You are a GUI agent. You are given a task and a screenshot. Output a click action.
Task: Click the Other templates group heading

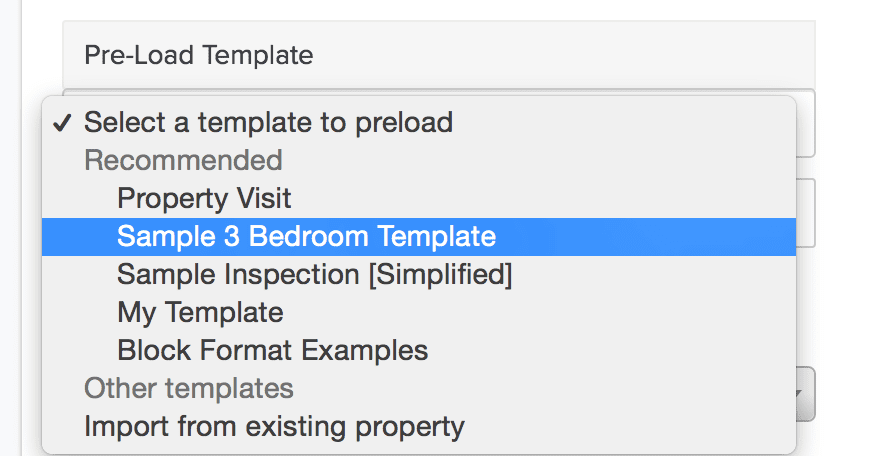click(x=188, y=388)
